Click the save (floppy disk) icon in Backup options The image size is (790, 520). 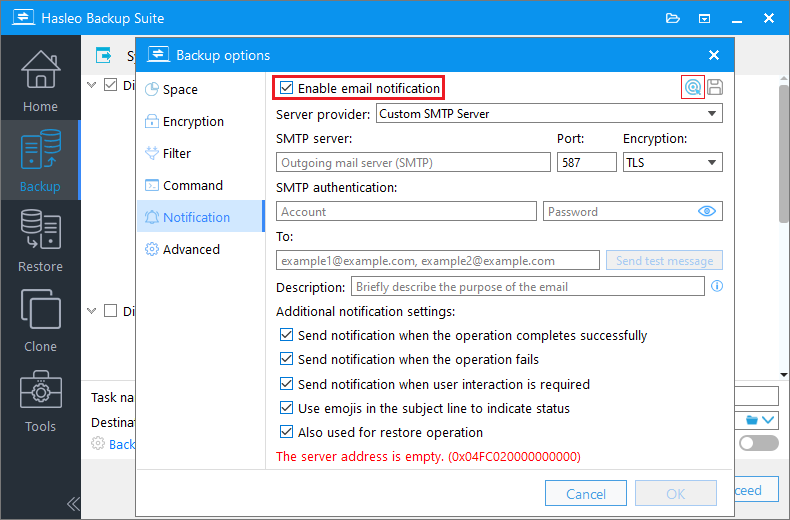[x=715, y=87]
